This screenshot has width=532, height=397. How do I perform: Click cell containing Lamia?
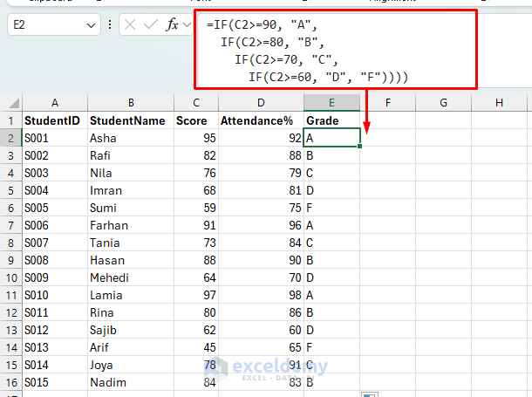click(131, 295)
